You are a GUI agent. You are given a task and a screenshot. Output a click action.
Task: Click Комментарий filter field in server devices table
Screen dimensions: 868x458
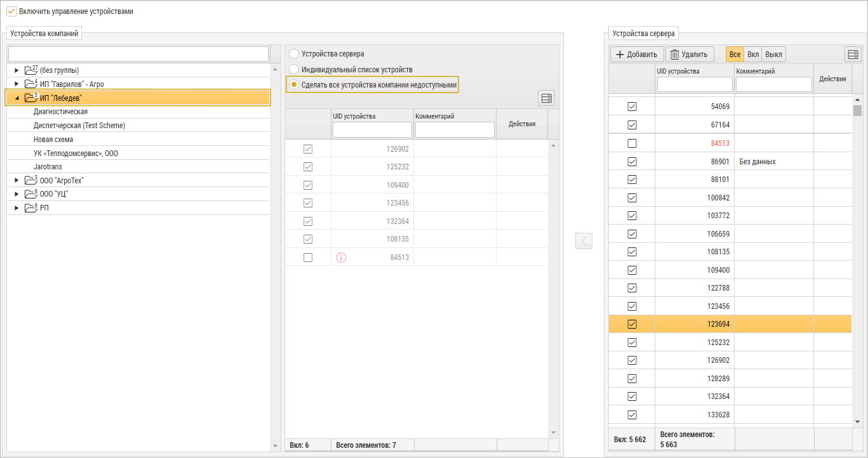click(773, 84)
